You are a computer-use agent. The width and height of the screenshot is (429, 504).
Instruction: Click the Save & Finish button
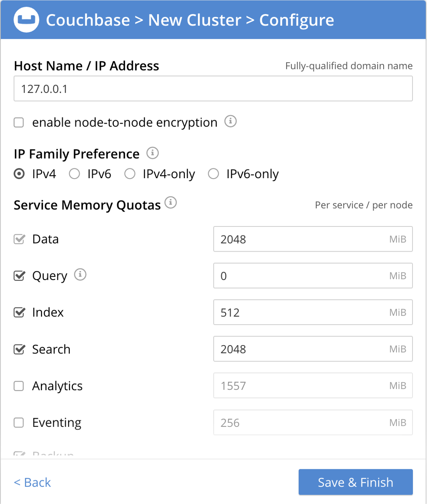click(355, 482)
